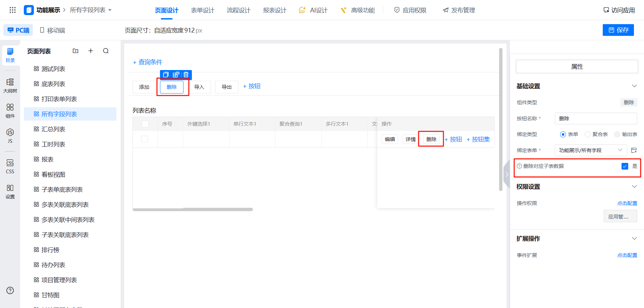This screenshot has height=308, width=644.
Task: Open the 大纲树 outline tree panel
Action: coord(10,85)
